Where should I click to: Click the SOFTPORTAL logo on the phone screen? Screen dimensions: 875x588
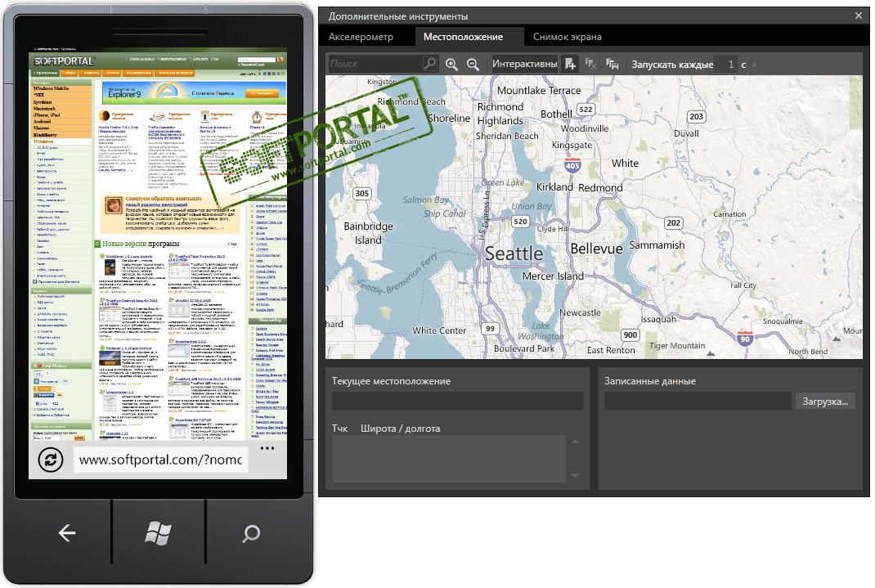click(64, 61)
